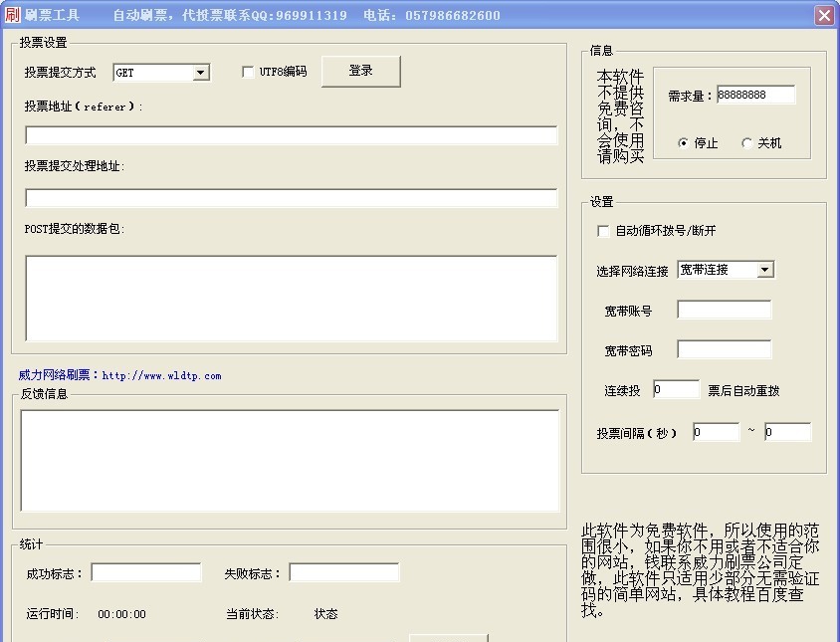Viewport: 840px width, 642px height.
Task: Enable the UTF8编码 checkbox
Action: click(x=249, y=72)
